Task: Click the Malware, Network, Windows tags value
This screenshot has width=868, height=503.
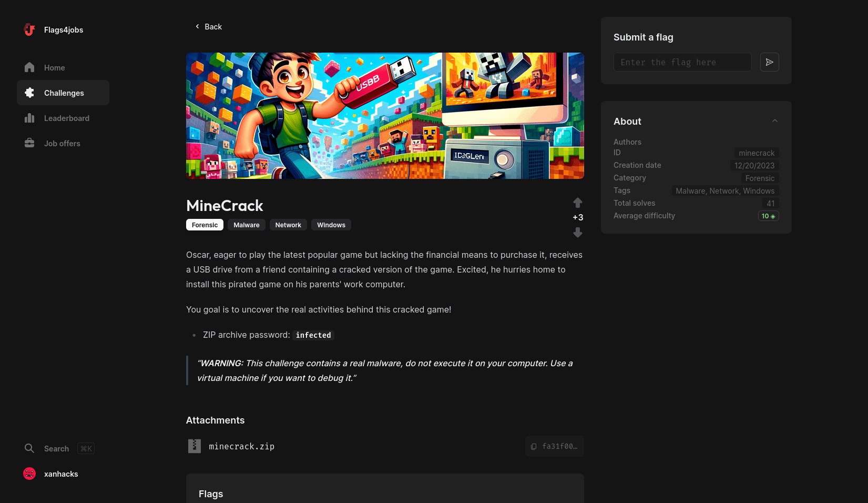Action: pyautogui.click(x=725, y=190)
